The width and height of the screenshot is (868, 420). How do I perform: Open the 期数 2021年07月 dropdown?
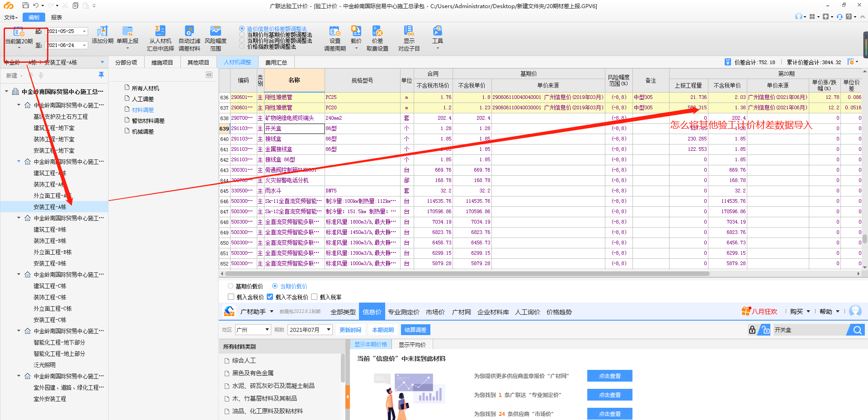pyautogui.click(x=329, y=330)
